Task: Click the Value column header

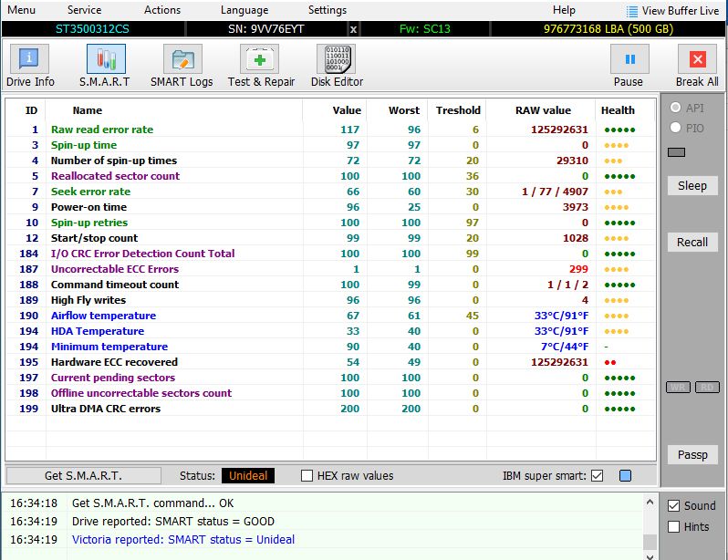Action: [347, 110]
